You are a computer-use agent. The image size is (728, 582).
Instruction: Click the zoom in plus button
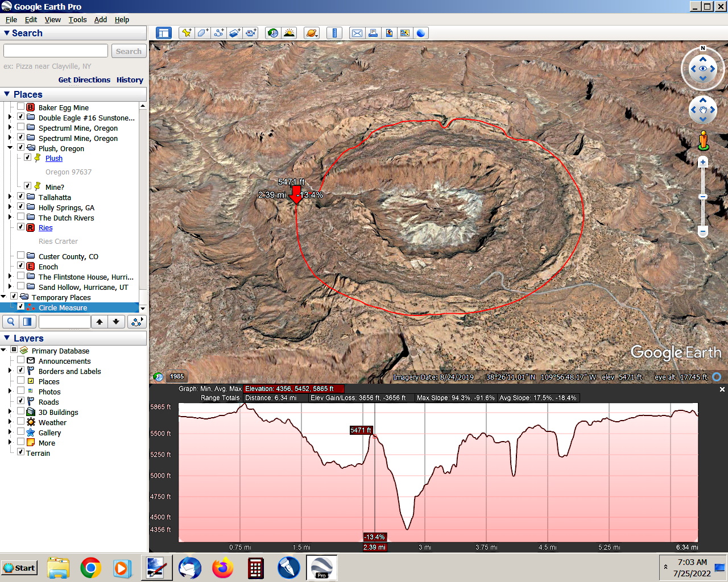click(x=703, y=162)
